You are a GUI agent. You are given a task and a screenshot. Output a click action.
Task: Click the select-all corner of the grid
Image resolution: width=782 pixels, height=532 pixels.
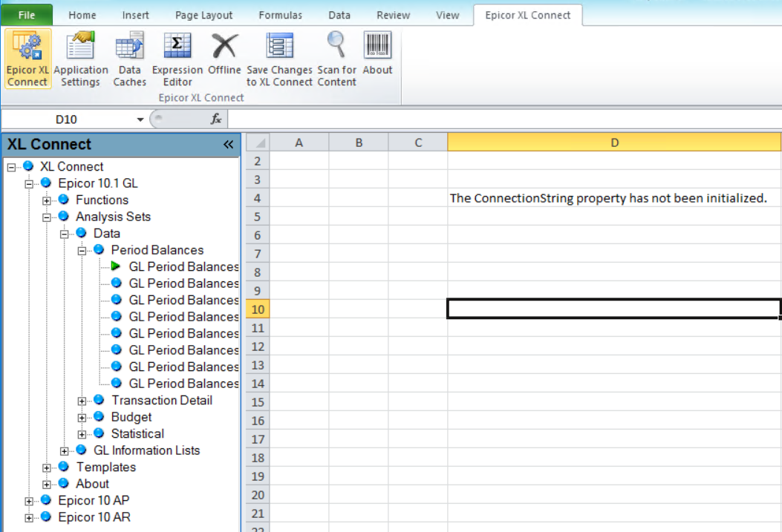coord(258,142)
